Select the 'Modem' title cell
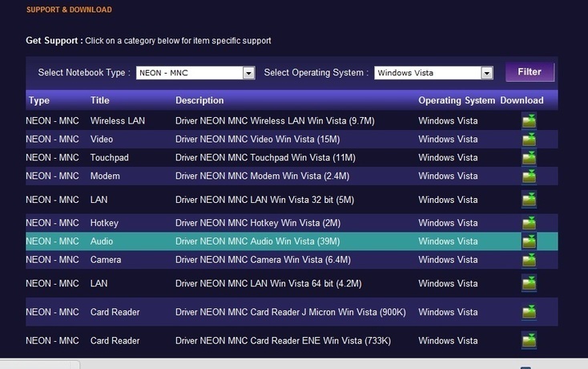The width and height of the screenshot is (588, 369). coord(105,176)
